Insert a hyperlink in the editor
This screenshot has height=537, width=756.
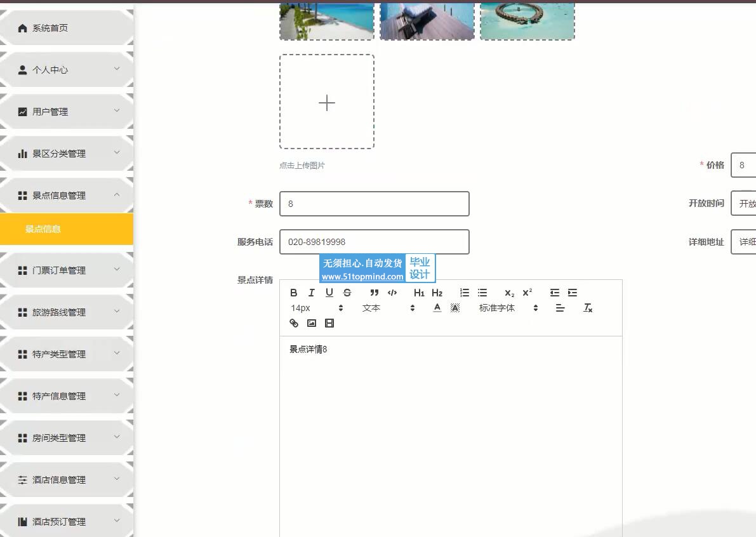tap(294, 323)
